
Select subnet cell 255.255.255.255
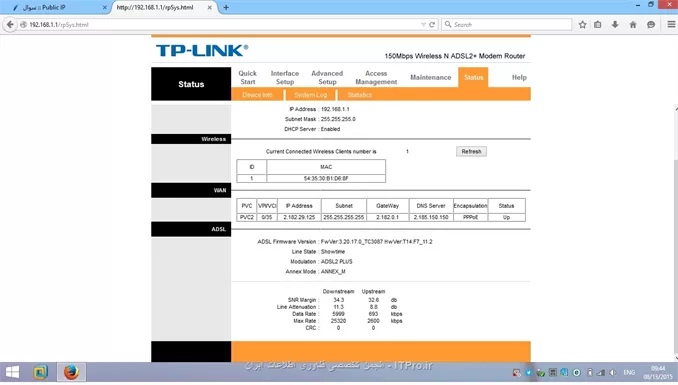click(x=344, y=217)
